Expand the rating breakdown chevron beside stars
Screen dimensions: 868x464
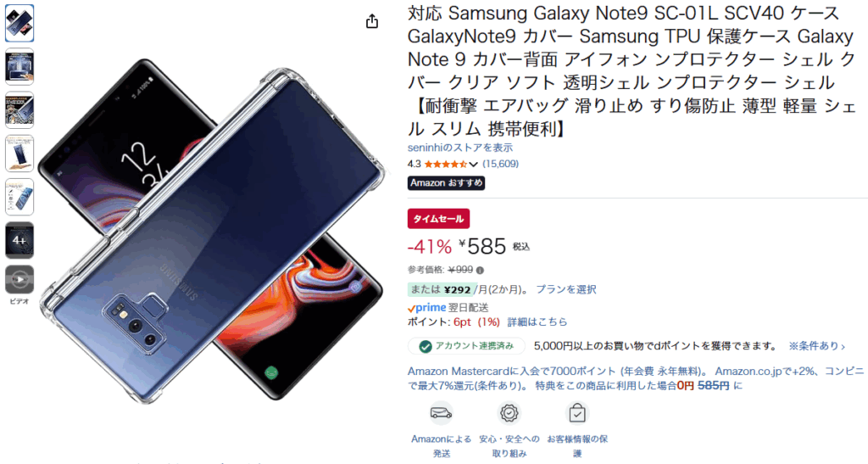(x=473, y=165)
